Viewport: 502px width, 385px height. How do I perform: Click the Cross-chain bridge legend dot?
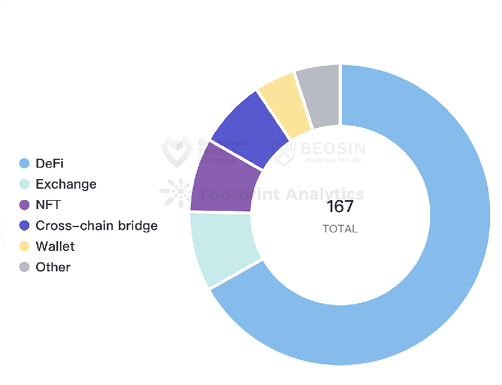click(24, 226)
